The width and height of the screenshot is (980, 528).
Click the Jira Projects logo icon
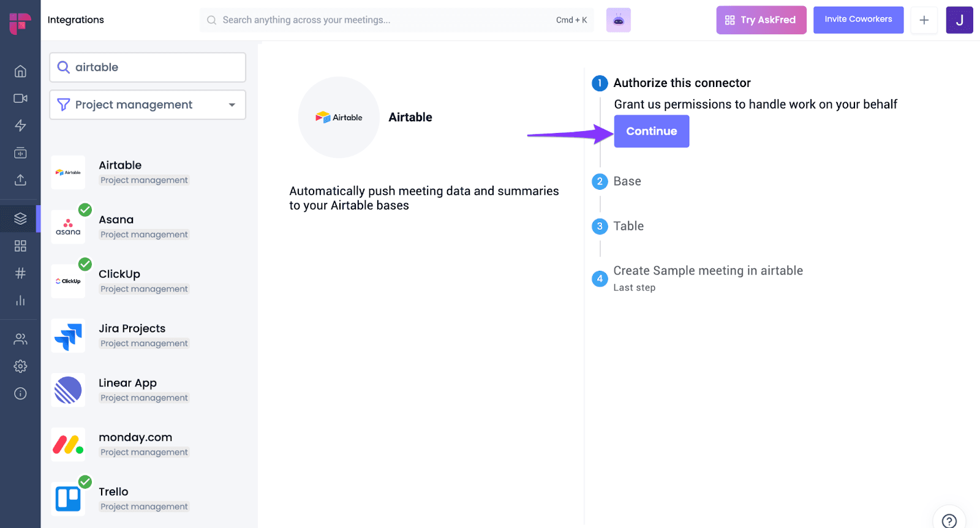(x=68, y=336)
